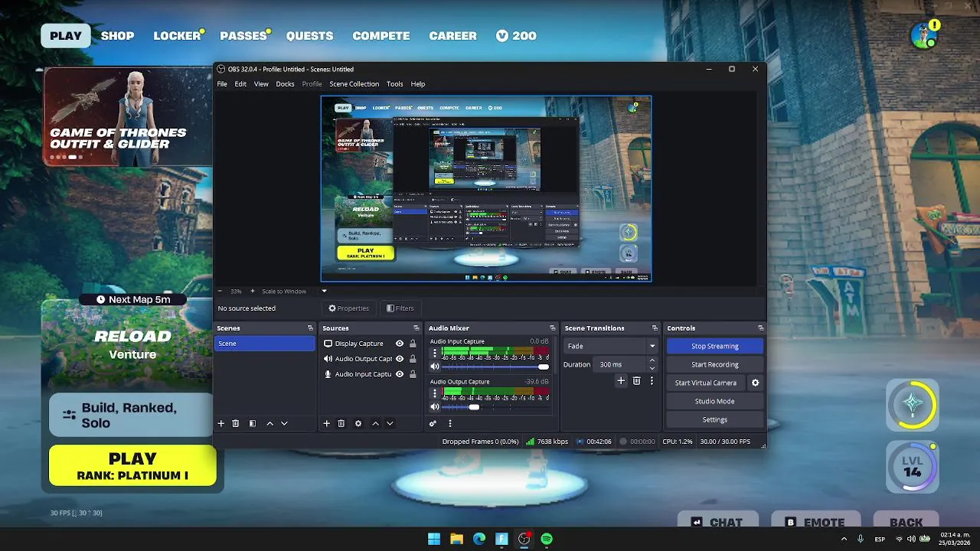Open OBS Settings from Controls dock
980x551 pixels.
click(x=714, y=419)
